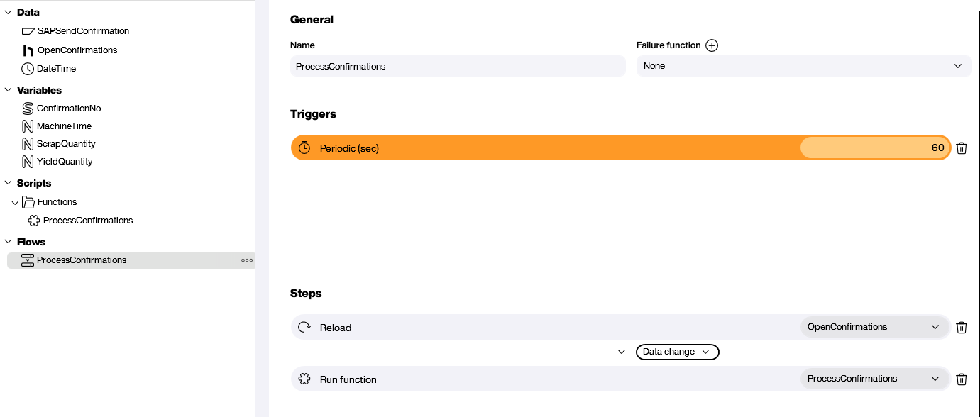This screenshot has width=980, height=417.
Task: Click the clock icon beside DateTime
Action: [x=27, y=68]
